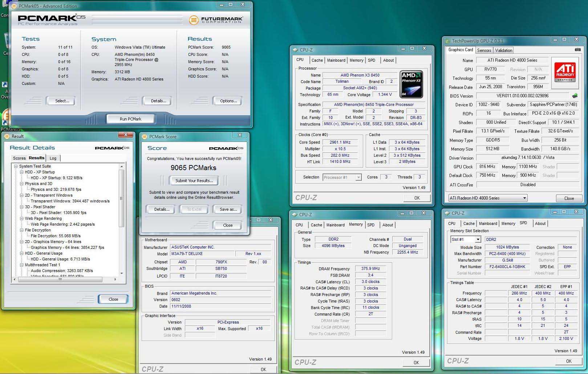The width and height of the screenshot is (588, 374).
Task: Open the Validation tab in GPU-Z
Action: click(x=503, y=50)
